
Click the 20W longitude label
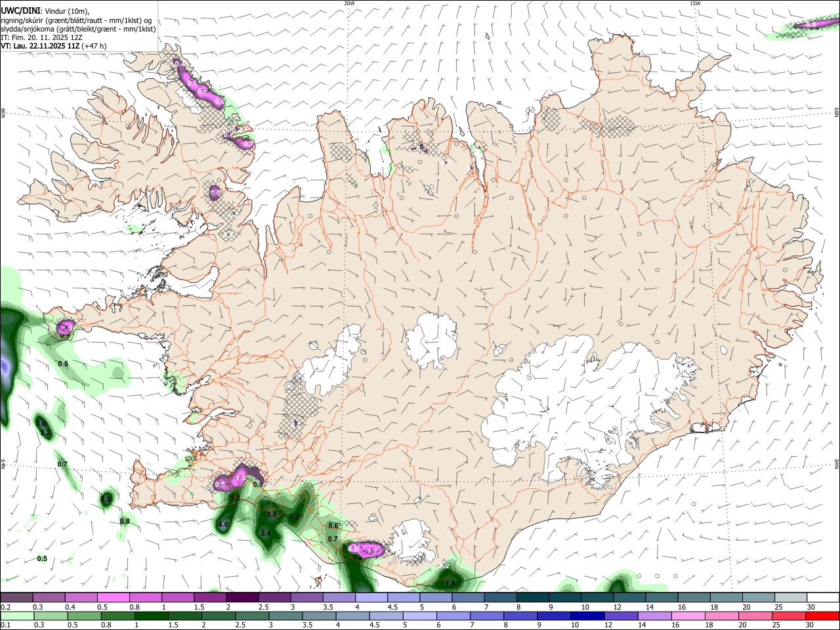tap(349, 3)
